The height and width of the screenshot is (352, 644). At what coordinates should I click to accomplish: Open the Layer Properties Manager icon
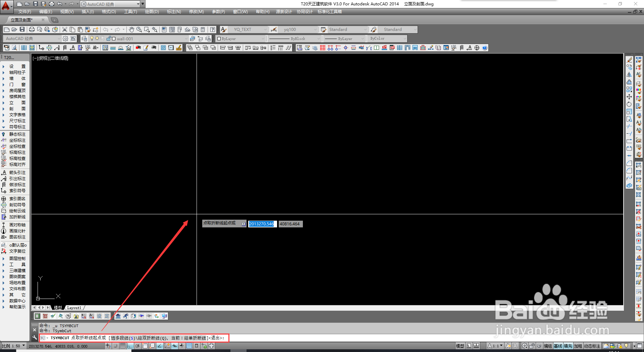[84, 39]
